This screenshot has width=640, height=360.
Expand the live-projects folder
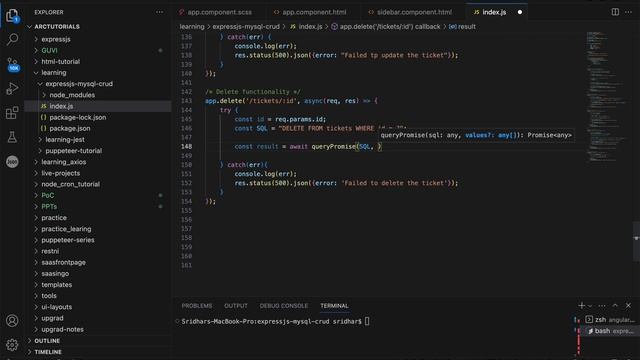[60, 173]
